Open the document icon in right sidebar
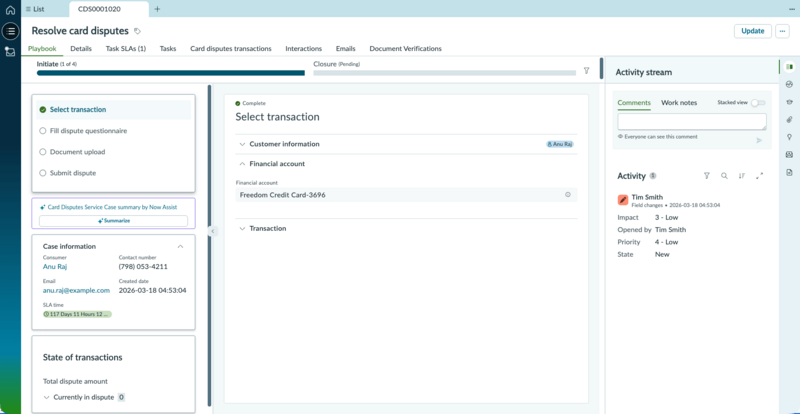800x414 pixels. [789, 173]
